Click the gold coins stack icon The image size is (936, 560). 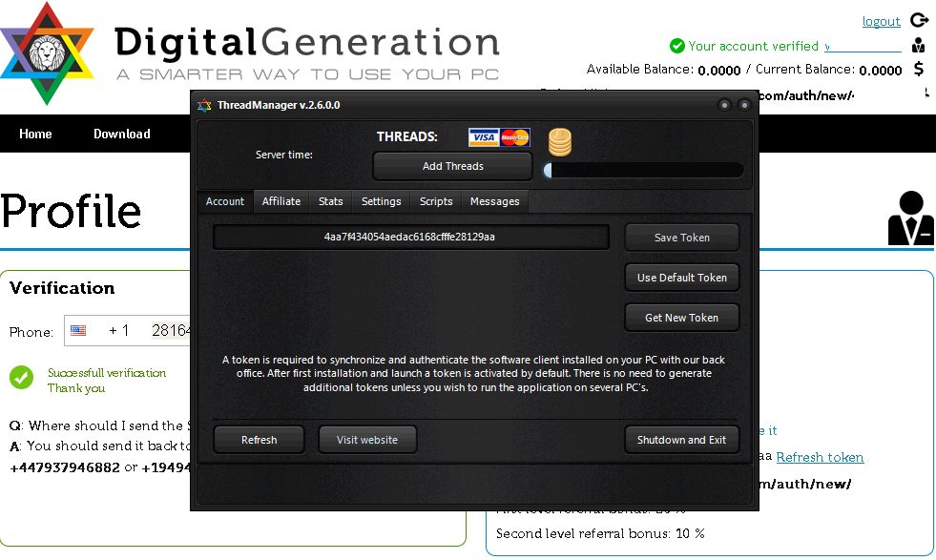[x=560, y=142]
